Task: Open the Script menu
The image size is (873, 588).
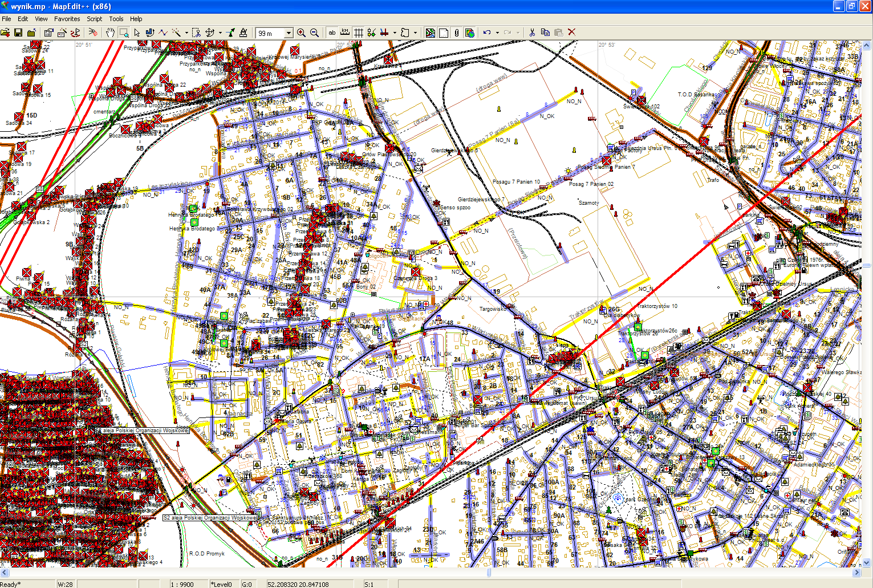Action: (94, 19)
